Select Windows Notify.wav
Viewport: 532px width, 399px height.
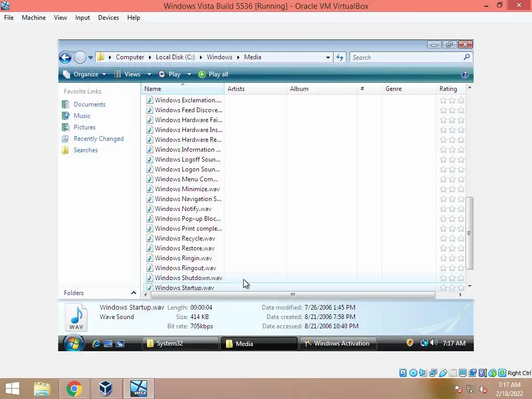184,209
